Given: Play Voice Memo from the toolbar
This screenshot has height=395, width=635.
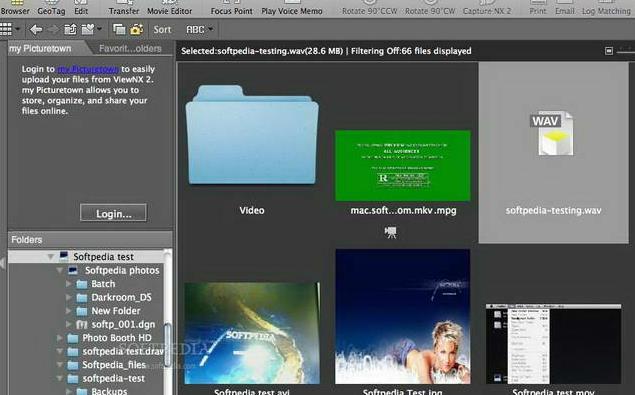Looking at the screenshot, I should (x=292, y=8).
